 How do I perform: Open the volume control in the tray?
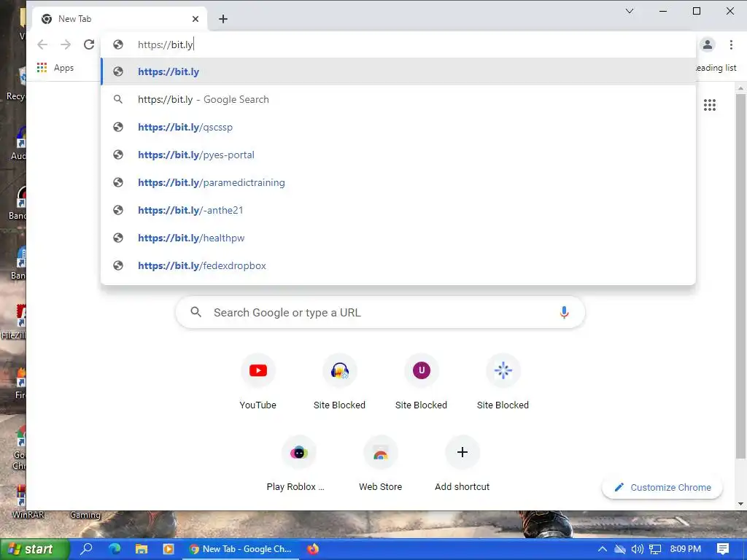637,549
